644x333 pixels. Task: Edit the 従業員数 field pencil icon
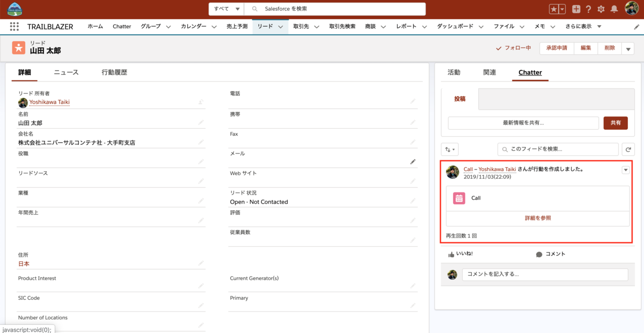point(413,240)
